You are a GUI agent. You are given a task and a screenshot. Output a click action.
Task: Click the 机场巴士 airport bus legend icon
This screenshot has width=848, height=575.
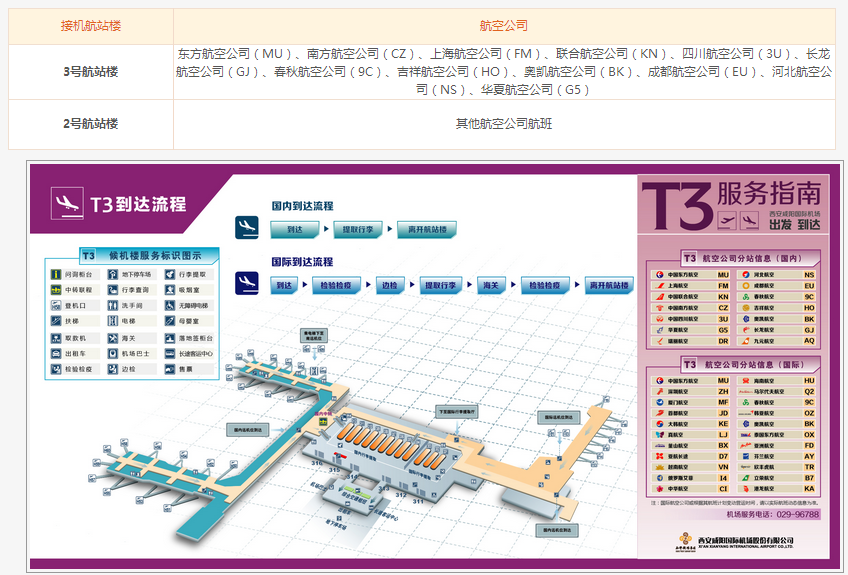[112, 354]
